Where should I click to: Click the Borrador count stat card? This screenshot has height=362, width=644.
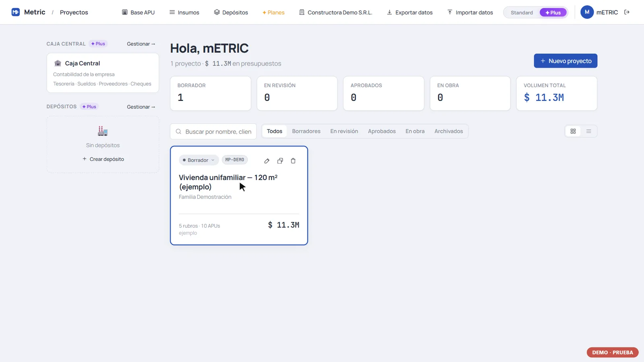point(211,93)
